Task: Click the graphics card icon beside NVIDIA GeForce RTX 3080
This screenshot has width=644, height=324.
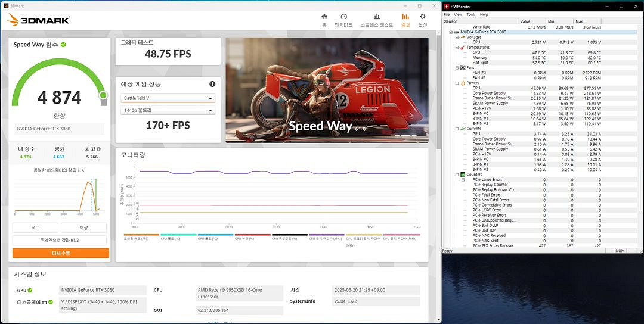Action: pos(456,32)
